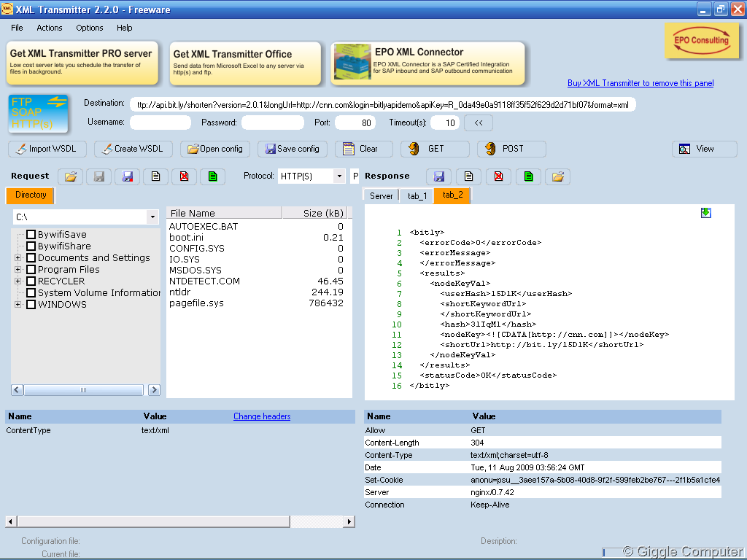
Task: Click the FTP SOAP HTTP(s) logo icon
Action: (38, 113)
